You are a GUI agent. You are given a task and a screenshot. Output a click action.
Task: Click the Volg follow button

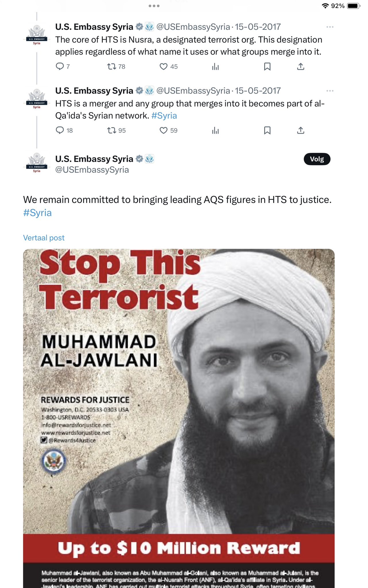pyautogui.click(x=317, y=159)
